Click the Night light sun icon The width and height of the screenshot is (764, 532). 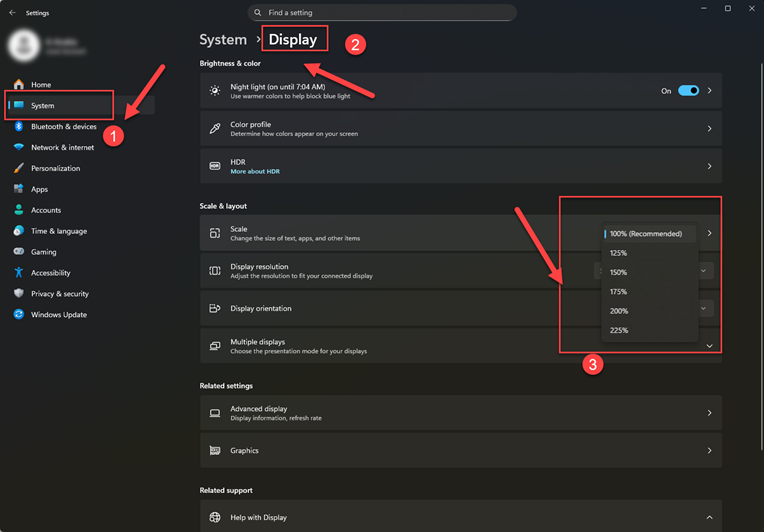[x=214, y=91]
